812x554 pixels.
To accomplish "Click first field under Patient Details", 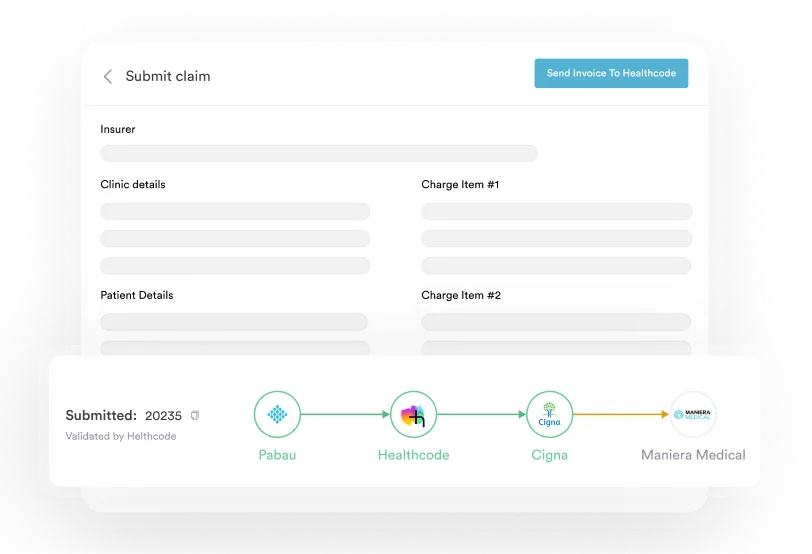I will 234,322.
